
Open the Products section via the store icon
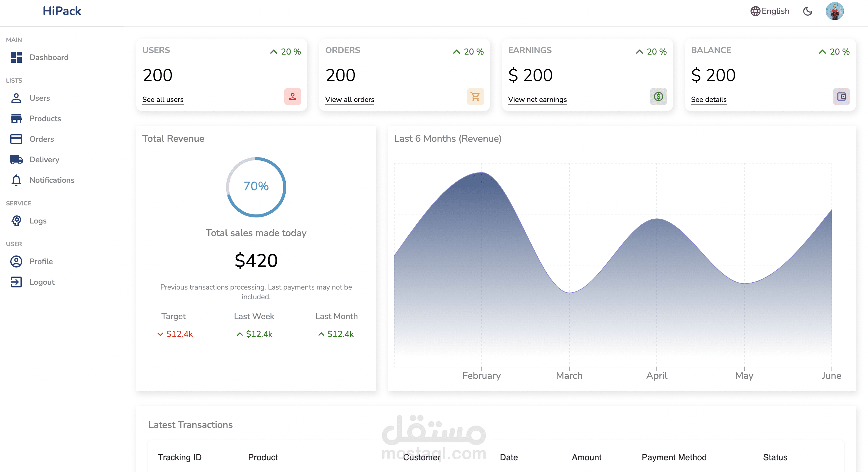pos(16,118)
